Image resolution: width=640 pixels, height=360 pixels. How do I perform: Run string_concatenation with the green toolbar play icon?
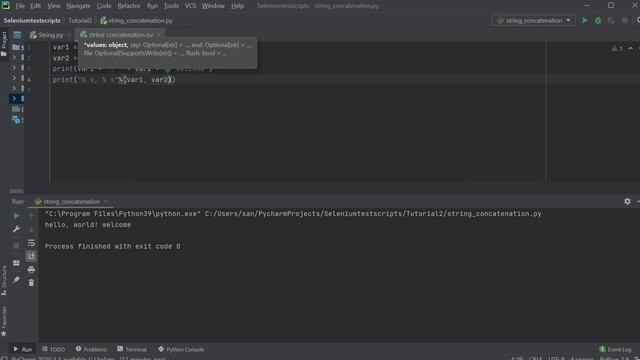pos(584,20)
